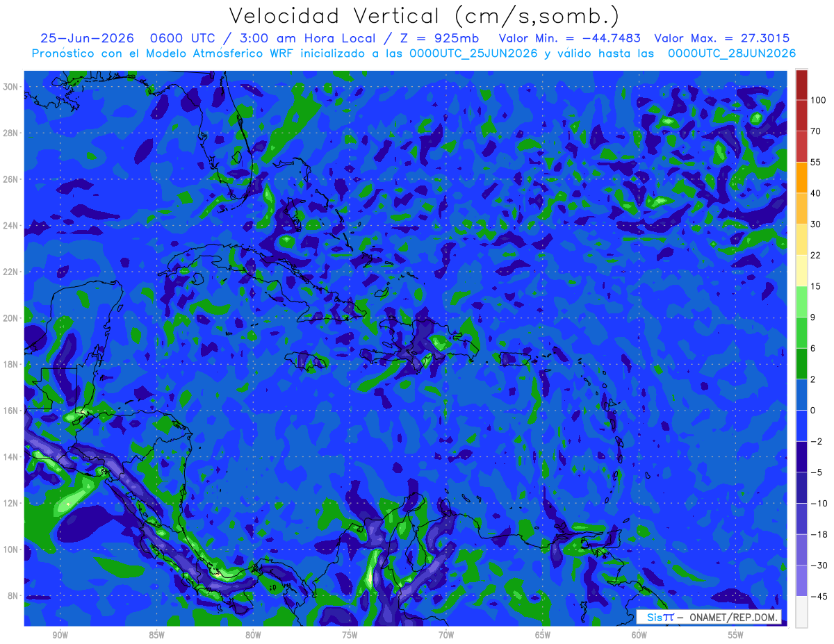
Task: Click the '30N' latitude axis label
Action: tap(11, 87)
